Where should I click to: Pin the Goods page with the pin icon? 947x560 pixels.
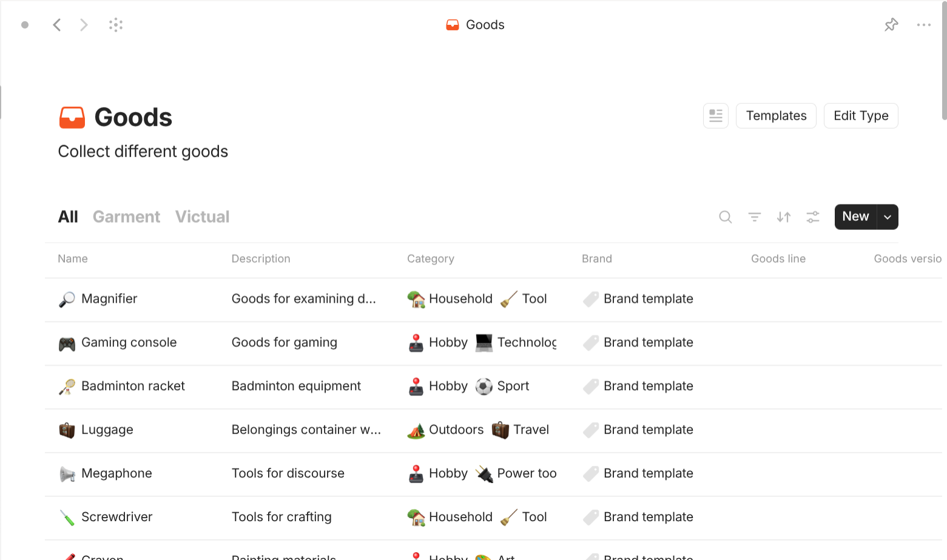[x=891, y=24]
